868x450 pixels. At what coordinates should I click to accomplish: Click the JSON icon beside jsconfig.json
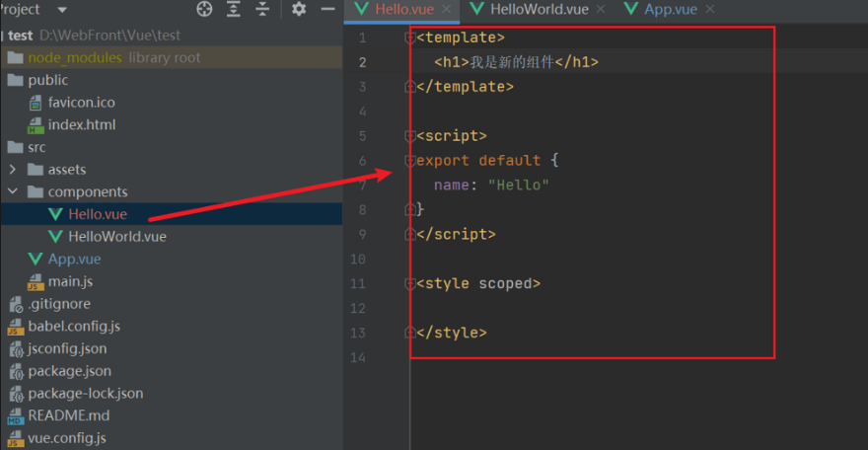tap(16, 349)
